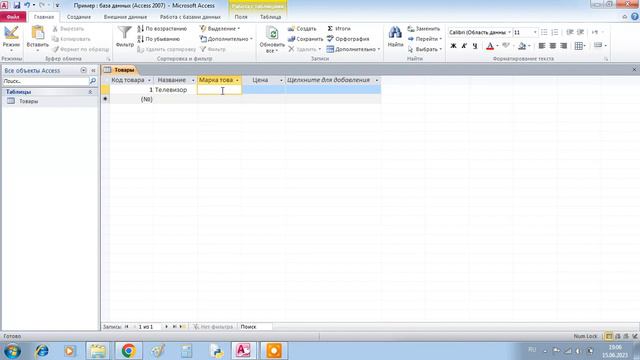Open Chrome from the taskbar
Image resolution: width=640 pixels, height=360 pixels.
[x=128, y=351]
